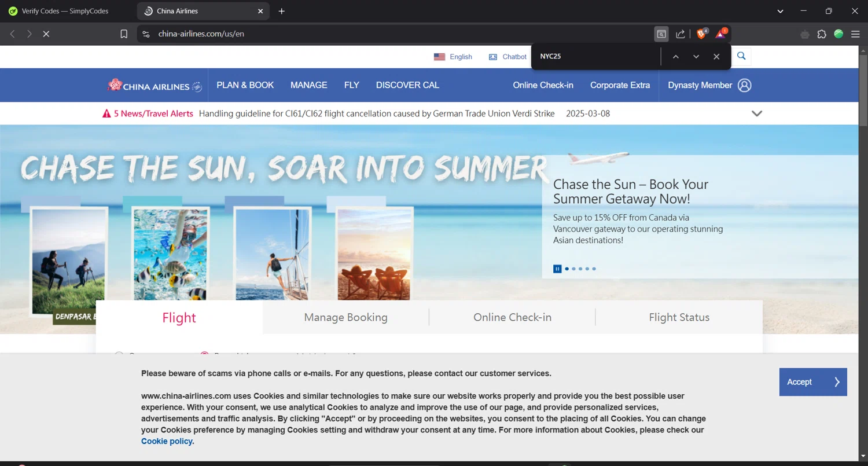Click the grayed extension icon near puzzle

click(805, 34)
